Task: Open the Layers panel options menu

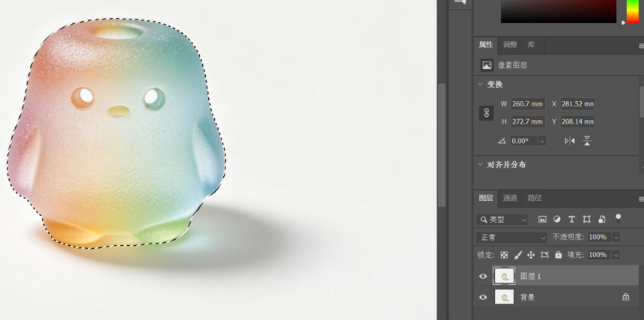Action: tap(641, 199)
